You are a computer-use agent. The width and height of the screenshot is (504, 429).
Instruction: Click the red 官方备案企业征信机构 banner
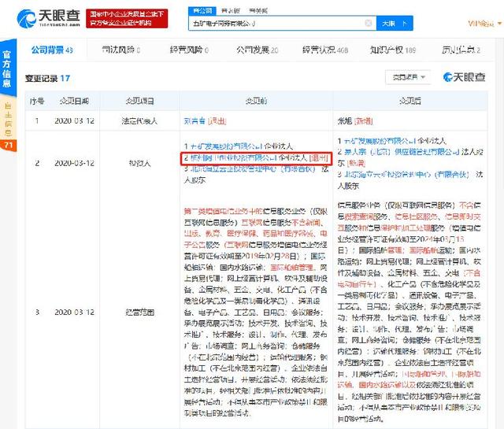click(x=127, y=19)
